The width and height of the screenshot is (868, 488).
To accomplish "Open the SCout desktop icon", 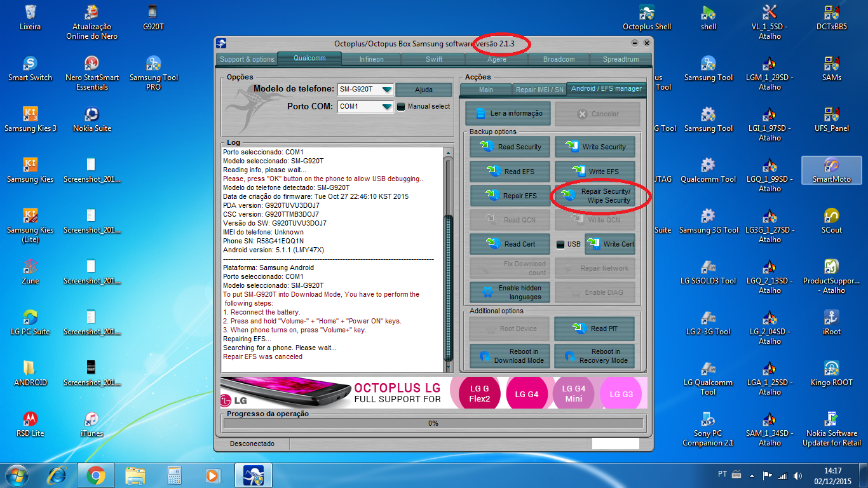I will pos(831,221).
